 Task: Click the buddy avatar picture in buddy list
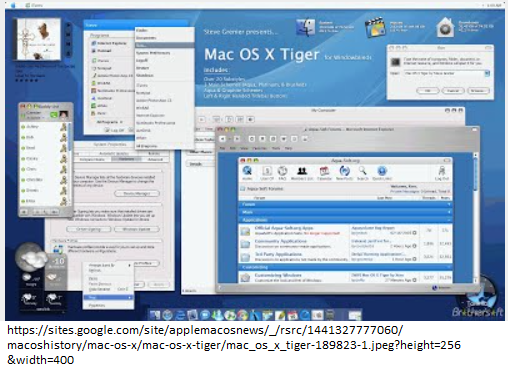(64, 115)
